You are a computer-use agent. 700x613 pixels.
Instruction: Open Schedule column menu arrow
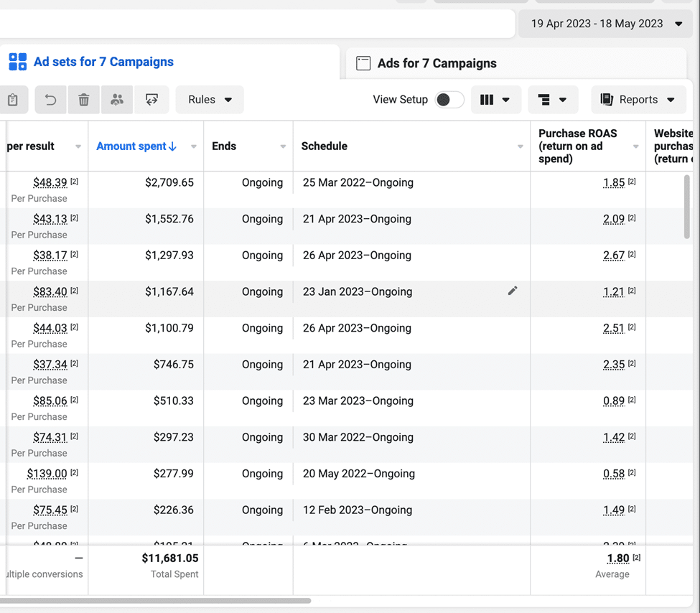pyautogui.click(x=520, y=146)
